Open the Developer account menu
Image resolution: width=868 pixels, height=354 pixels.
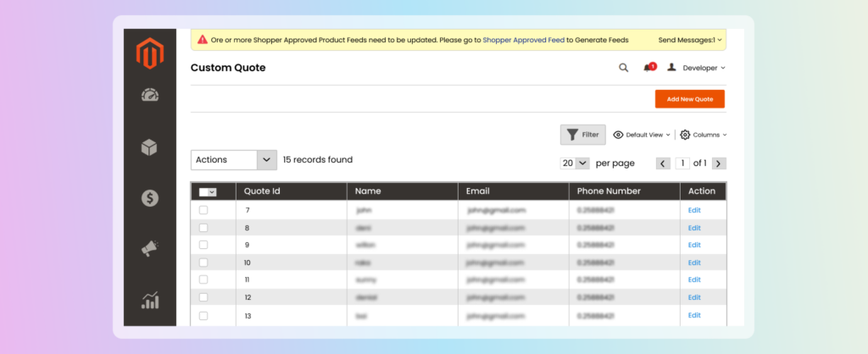coord(697,68)
